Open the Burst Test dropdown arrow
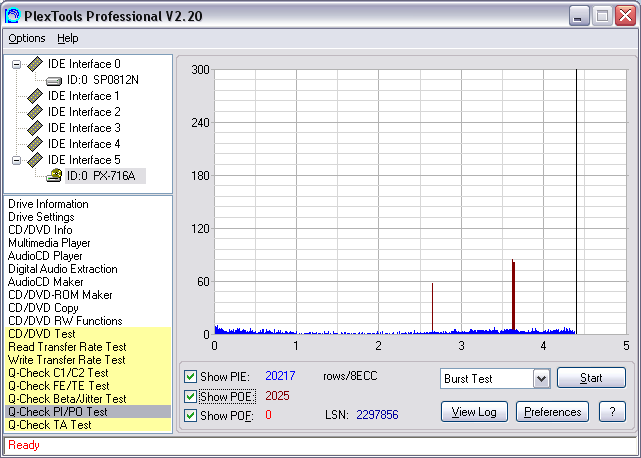Image resolution: width=641 pixels, height=458 pixels. click(x=541, y=379)
